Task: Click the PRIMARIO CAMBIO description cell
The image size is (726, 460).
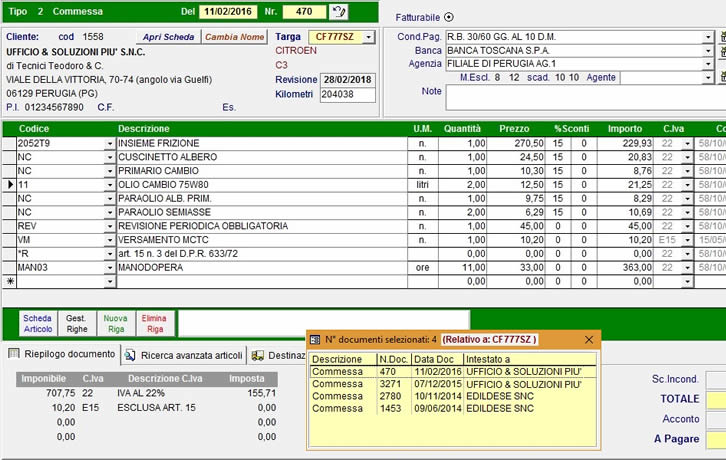Action: pos(262,171)
